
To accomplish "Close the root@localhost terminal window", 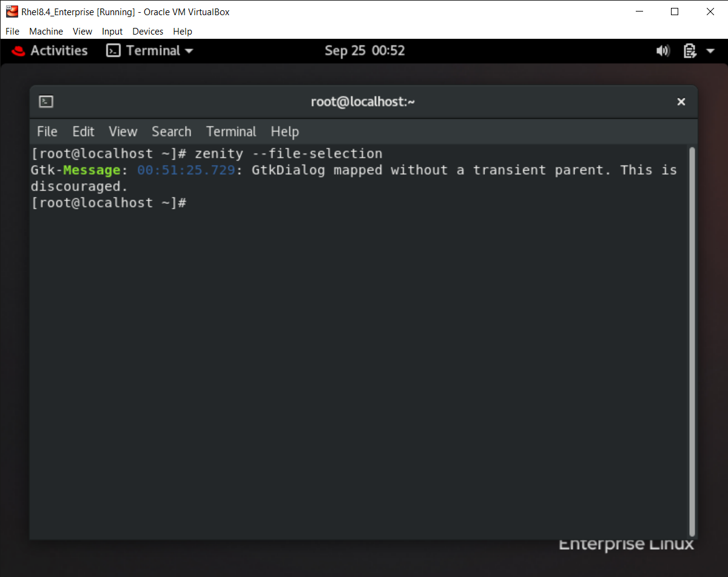I will tap(681, 101).
